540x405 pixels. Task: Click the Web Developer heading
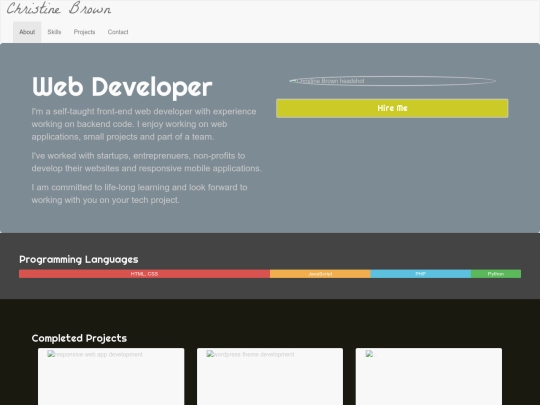(x=122, y=87)
